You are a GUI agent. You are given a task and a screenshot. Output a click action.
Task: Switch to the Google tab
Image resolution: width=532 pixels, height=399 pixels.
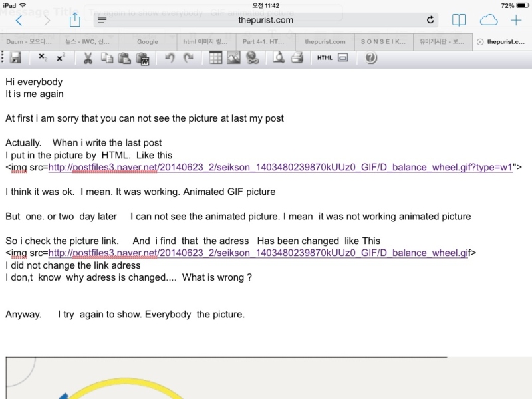coord(147,41)
